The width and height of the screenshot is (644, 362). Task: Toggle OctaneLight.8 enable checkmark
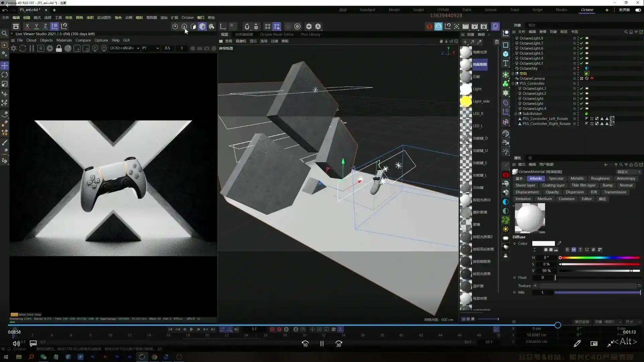pyautogui.click(x=582, y=38)
